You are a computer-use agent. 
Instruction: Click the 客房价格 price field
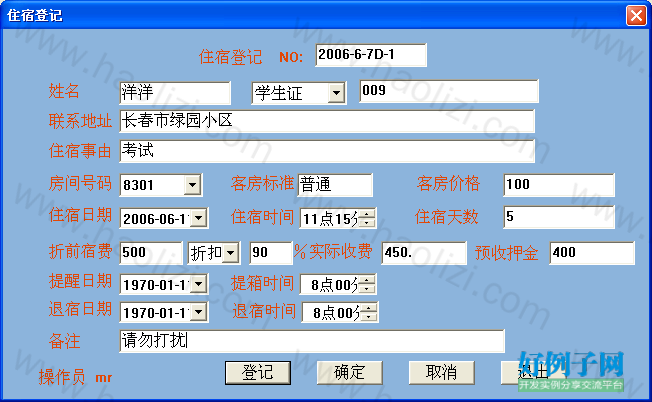click(x=559, y=185)
